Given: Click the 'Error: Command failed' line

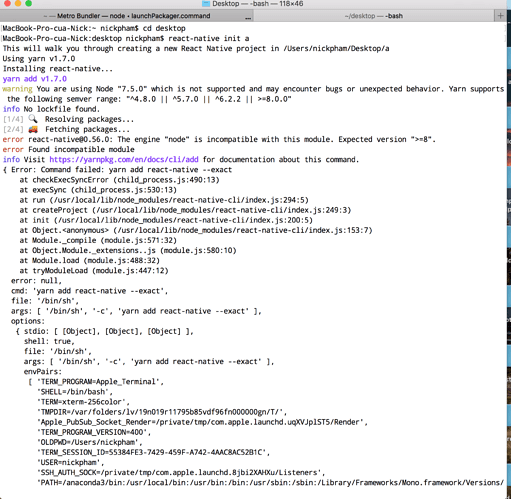Looking at the screenshot, I should pos(117,170).
